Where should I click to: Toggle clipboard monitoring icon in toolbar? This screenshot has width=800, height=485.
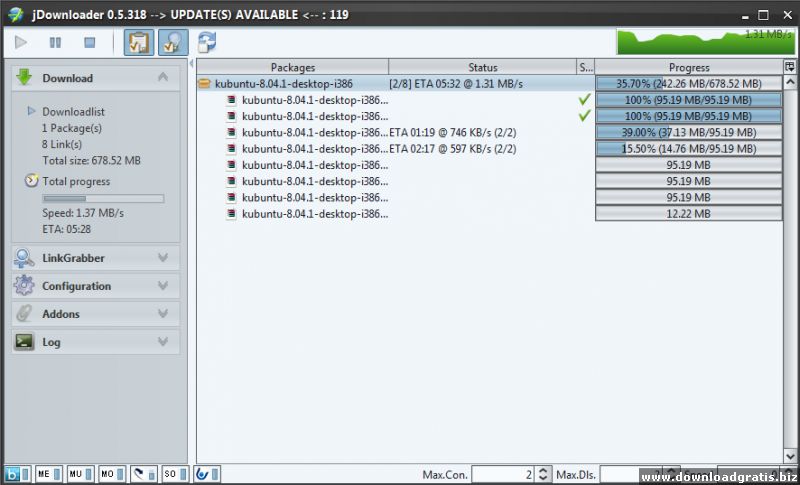point(139,42)
